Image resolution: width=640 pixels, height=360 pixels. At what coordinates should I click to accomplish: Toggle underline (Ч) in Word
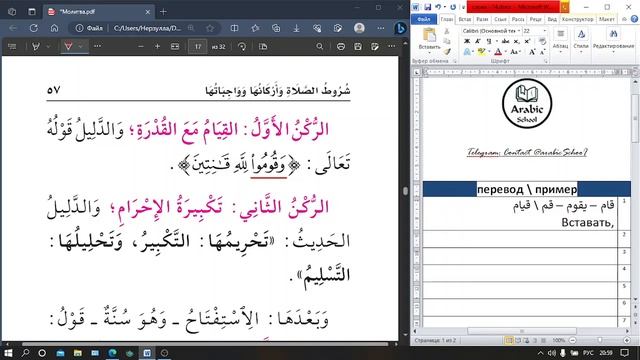489,41
